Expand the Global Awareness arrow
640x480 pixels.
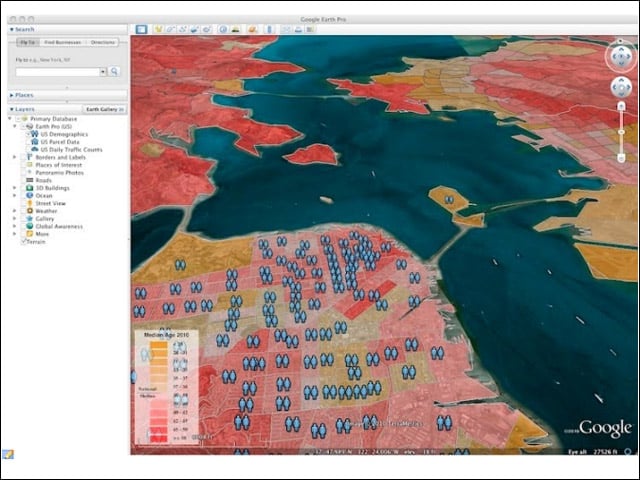15,226
